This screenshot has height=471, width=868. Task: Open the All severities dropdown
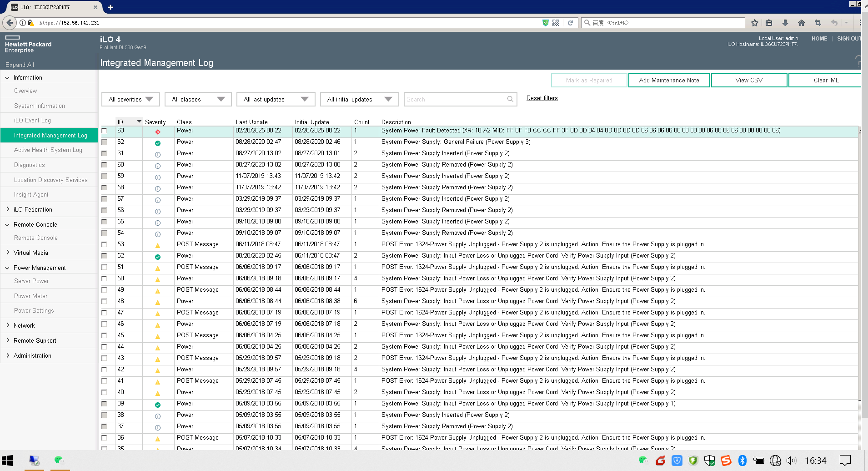click(130, 99)
